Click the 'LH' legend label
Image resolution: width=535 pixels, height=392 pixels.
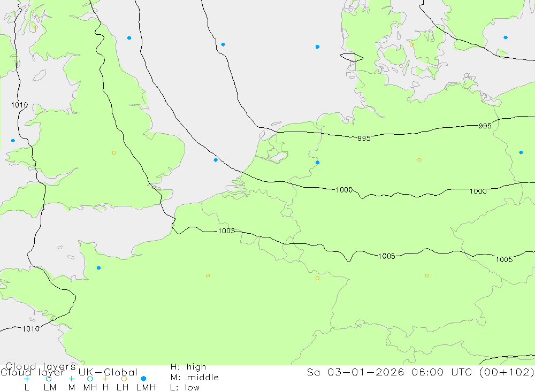click(x=122, y=388)
